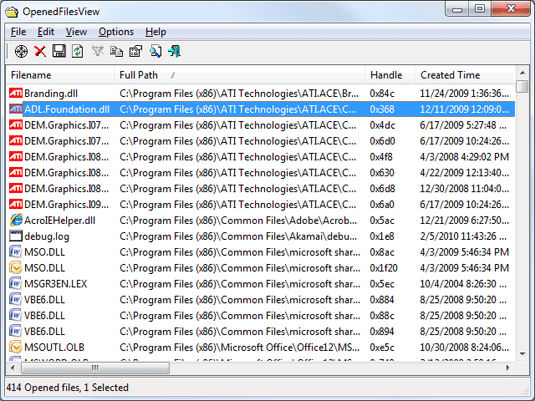This screenshot has height=401, width=535.
Task: Click the horizontal scrollbar thumb
Action: [x=95, y=368]
